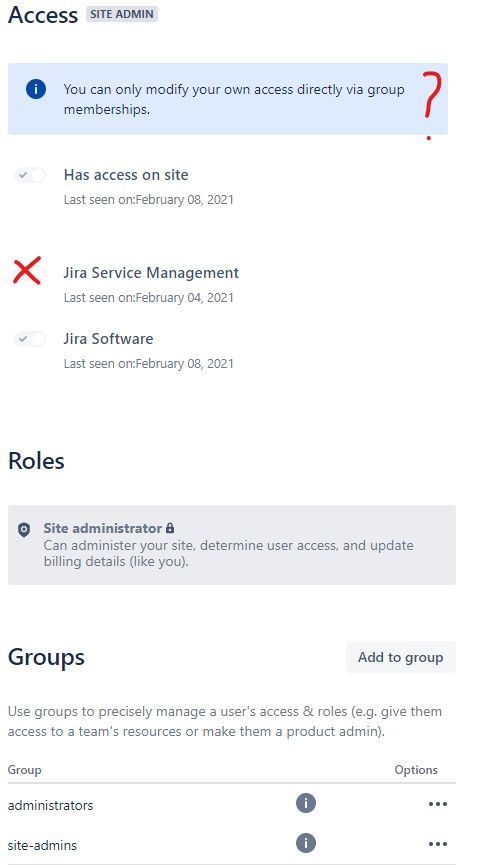Toggle the Has access on site switch
The height and width of the screenshot is (865, 483).
(x=30, y=175)
